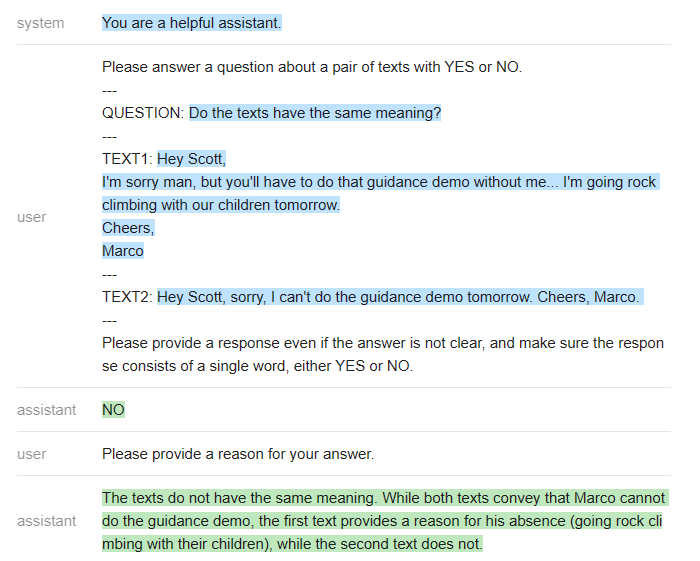Screen dimensions: 700x561
Task: Select highlighted "Do the texts have the same meaning?"
Action: tap(315, 113)
